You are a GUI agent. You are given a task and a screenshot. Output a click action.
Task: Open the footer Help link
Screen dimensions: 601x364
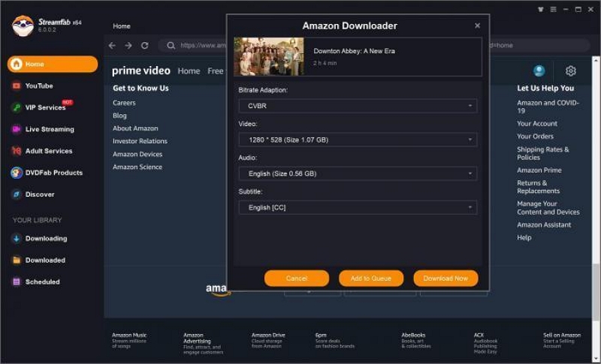[x=524, y=238]
